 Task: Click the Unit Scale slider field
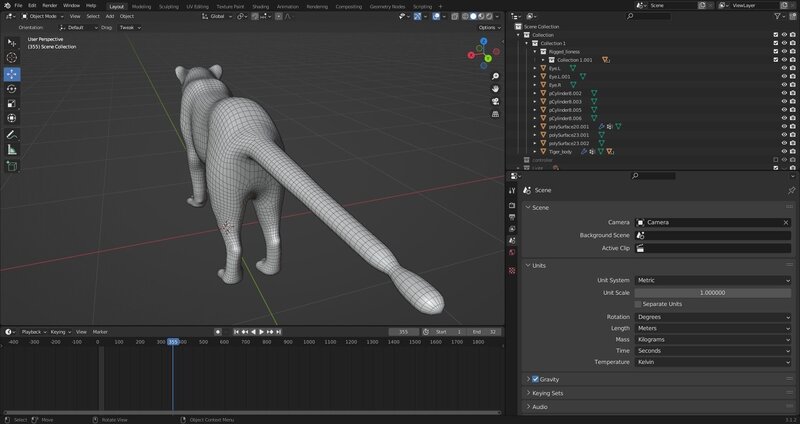(713, 292)
